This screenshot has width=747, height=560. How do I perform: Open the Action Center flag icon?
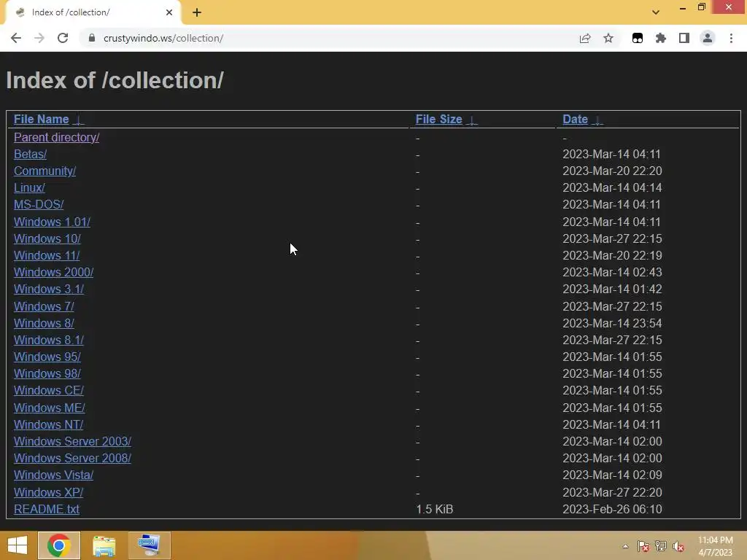click(643, 546)
